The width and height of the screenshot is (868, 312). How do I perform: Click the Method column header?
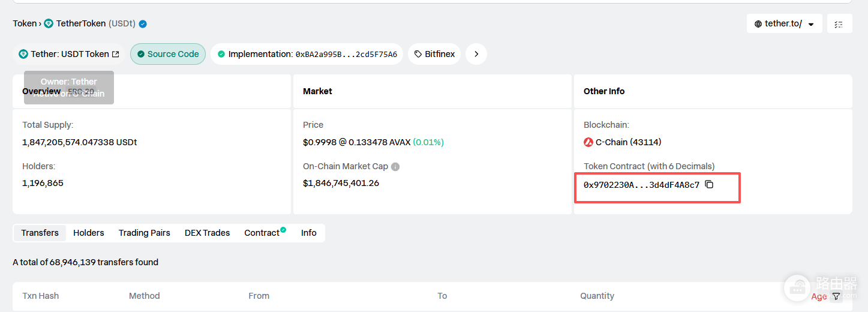tap(145, 296)
